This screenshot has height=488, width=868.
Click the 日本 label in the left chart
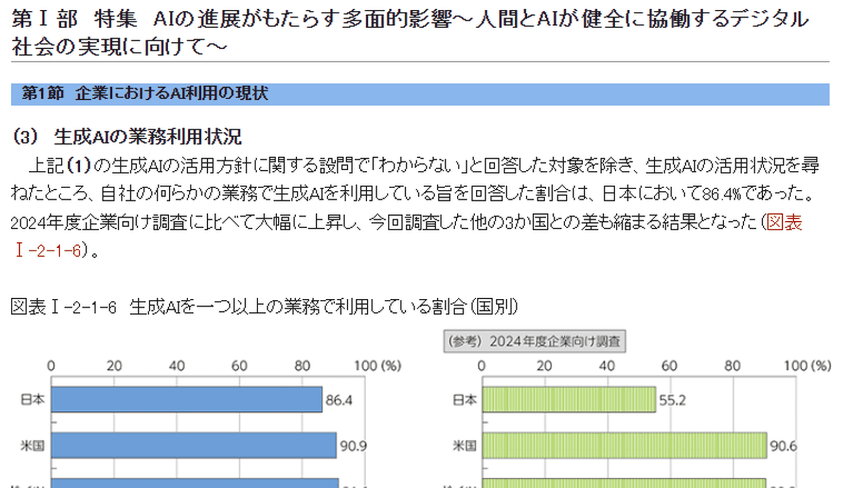[33, 400]
